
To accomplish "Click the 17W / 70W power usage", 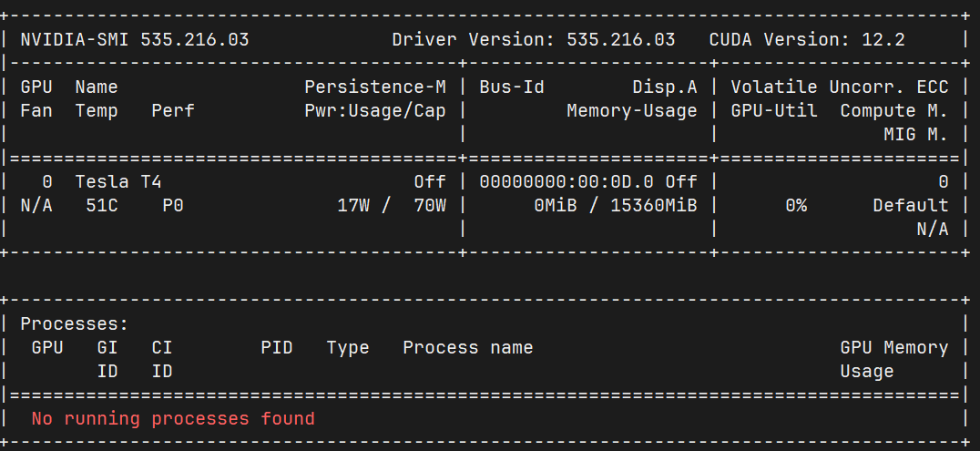I will 392,206.
